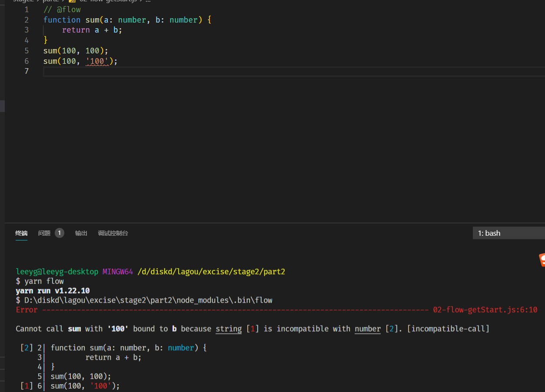Click the '[2]' marker beside the terminal function line
545x392 pixels.
27,348
